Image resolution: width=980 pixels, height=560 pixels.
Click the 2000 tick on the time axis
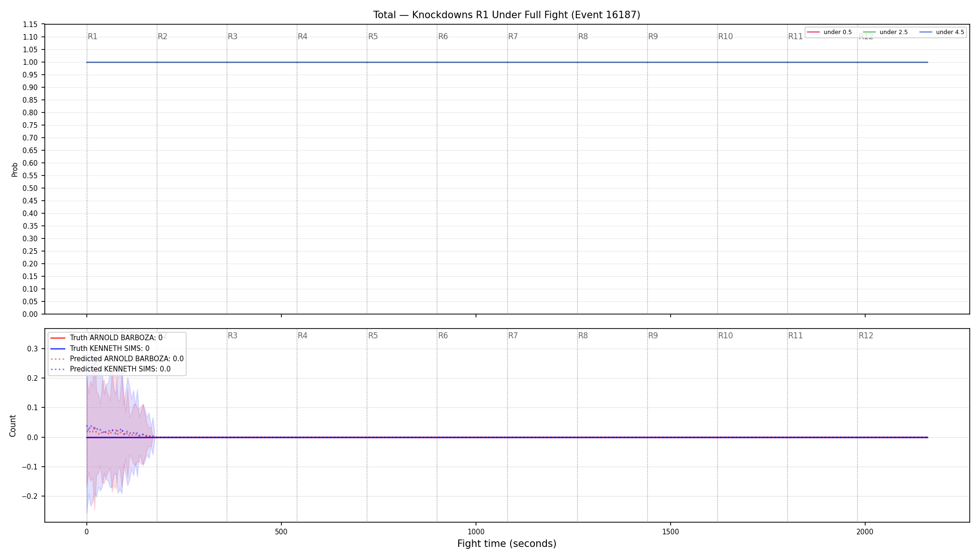point(865,532)
